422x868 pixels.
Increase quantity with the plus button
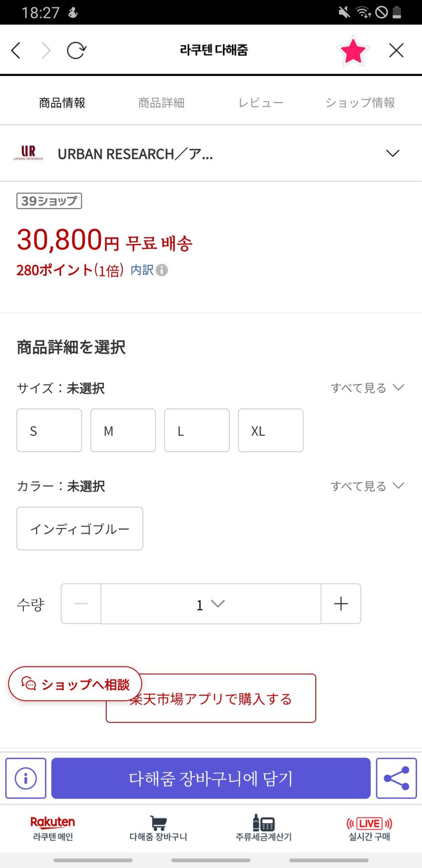341,604
